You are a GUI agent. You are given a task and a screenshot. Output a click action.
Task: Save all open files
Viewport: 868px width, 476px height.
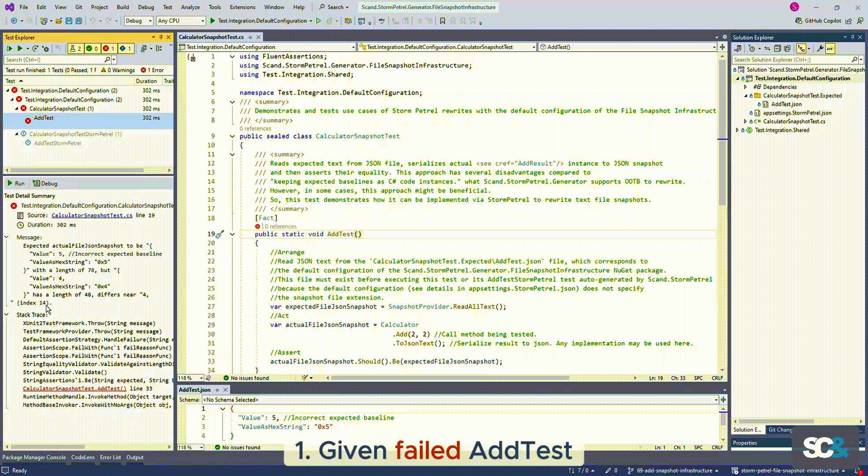tap(78, 21)
